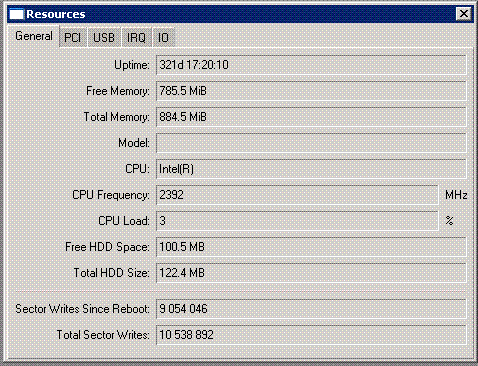
Task: Click the 'Total HDD Size:' label
Action: 111,273
